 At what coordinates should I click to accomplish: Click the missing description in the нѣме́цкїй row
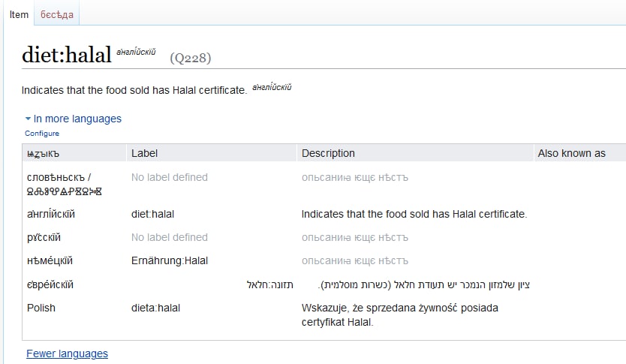(355, 260)
